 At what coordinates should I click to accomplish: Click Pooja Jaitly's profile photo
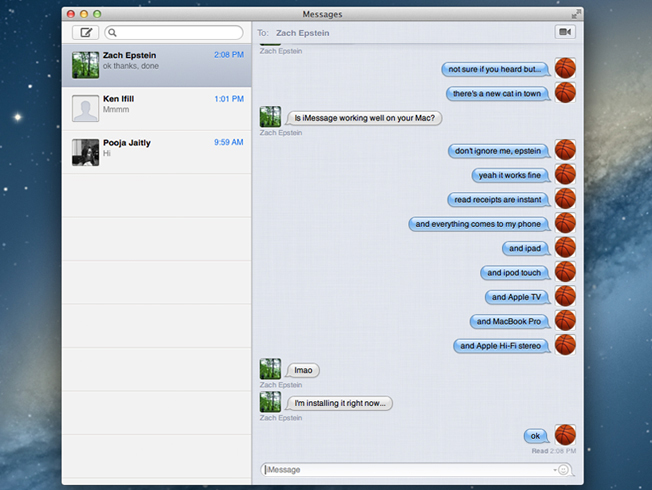(x=85, y=151)
